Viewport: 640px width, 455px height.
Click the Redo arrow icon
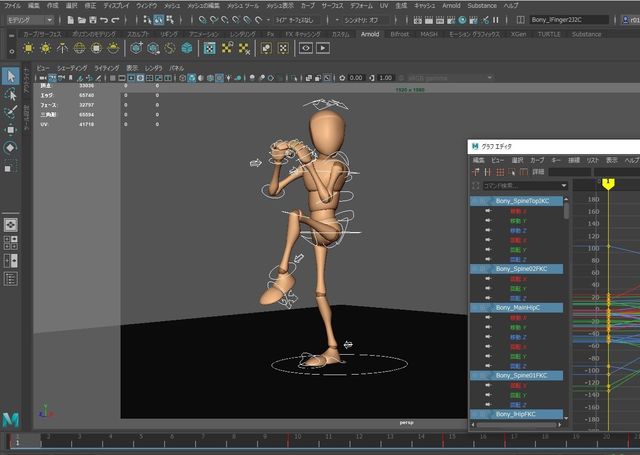coord(116,20)
